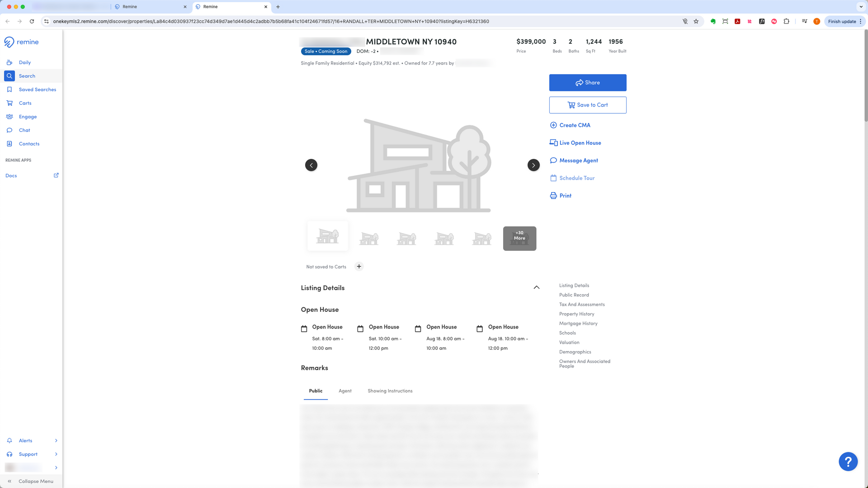
Task: Click the Print icon for the listing
Action: click(553, 195)
